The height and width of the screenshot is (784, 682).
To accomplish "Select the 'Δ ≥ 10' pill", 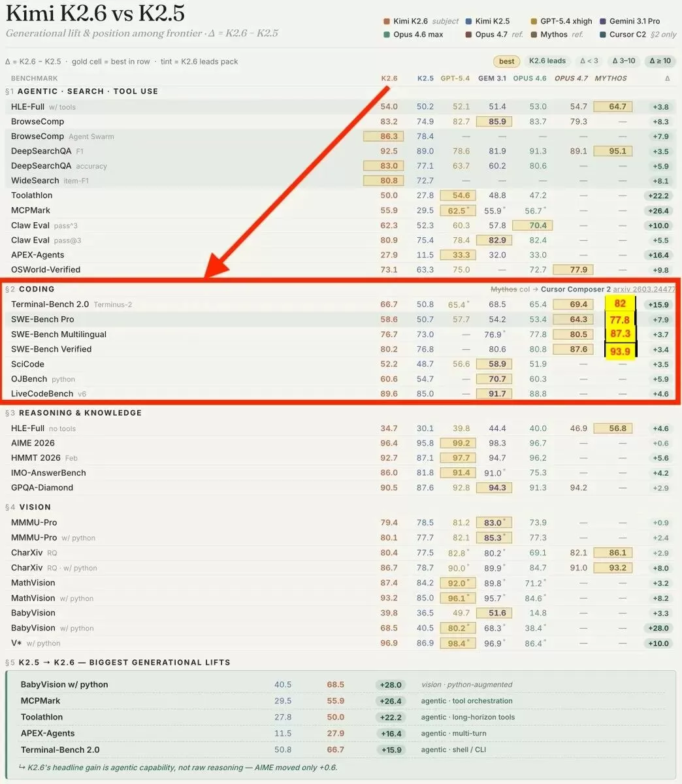I will click(x=660, y=61).
